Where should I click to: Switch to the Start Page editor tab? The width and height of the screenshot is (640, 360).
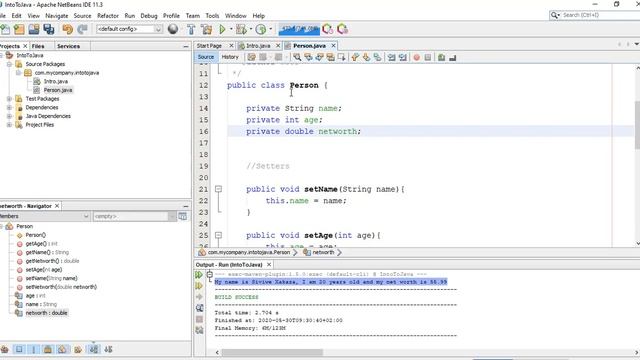[x=209, y=46]
